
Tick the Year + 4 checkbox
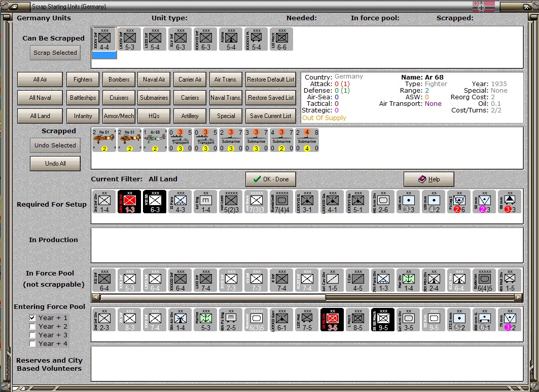tap(32, 343)
